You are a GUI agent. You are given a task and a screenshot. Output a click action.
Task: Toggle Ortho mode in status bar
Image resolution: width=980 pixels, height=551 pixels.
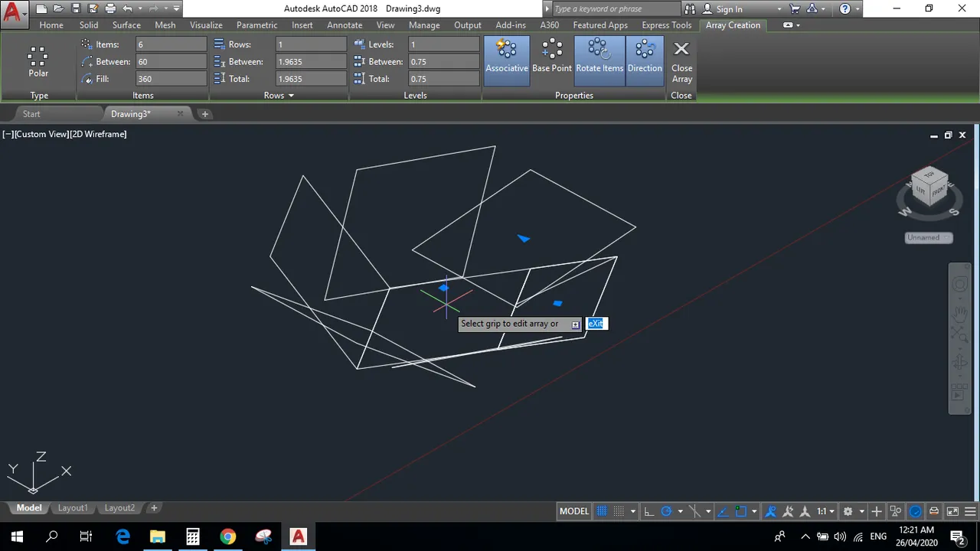(x=649, y=511)
